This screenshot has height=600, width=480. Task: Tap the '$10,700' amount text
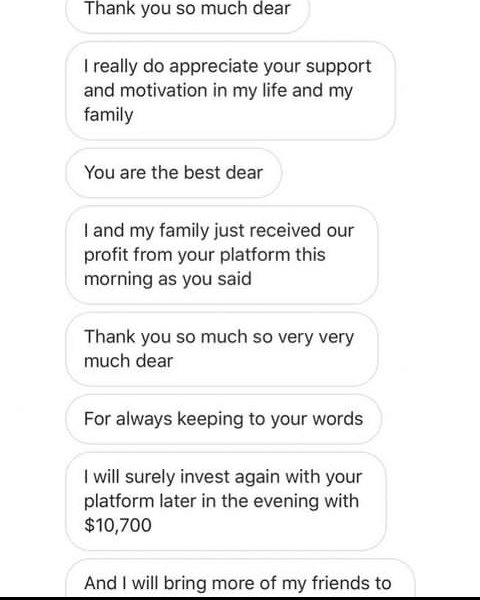(x=118, y=525)
